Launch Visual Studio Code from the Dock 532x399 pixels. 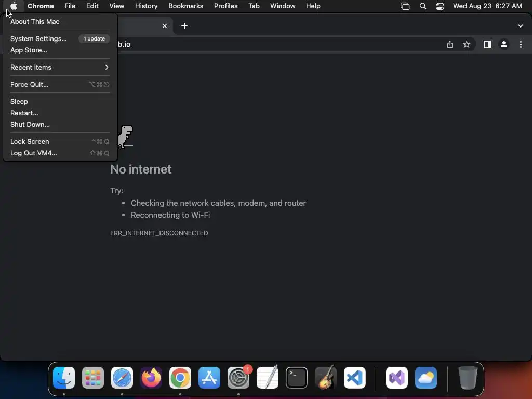pos(355,378)
